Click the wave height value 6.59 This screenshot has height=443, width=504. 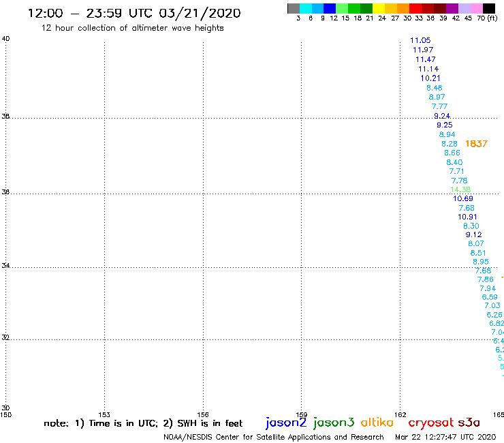click(x=490, y=297)
